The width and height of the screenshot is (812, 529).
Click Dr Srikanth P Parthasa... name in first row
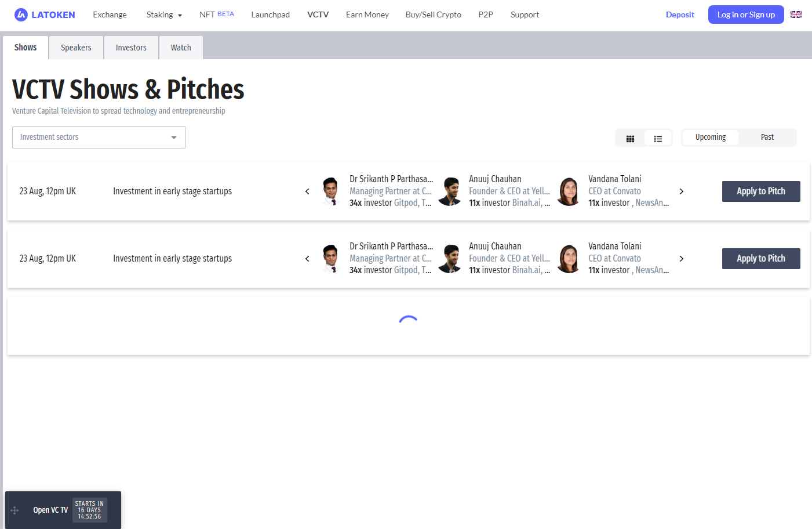point(391,179)
